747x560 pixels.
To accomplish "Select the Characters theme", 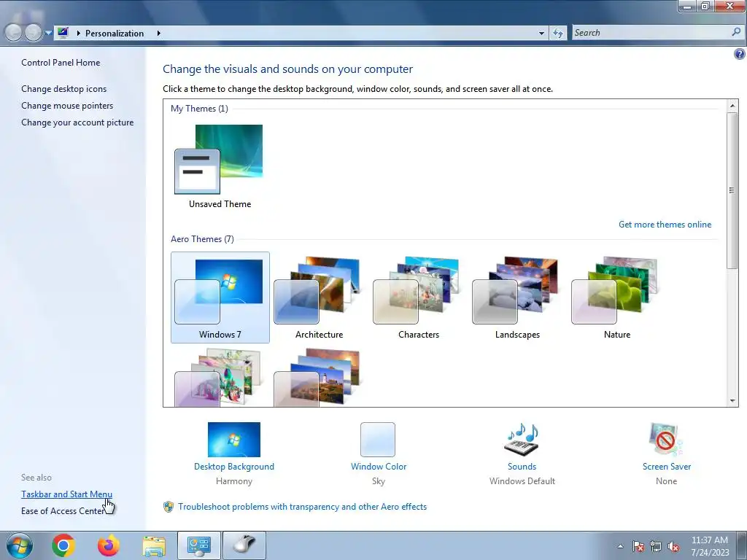I will (418, 297).
